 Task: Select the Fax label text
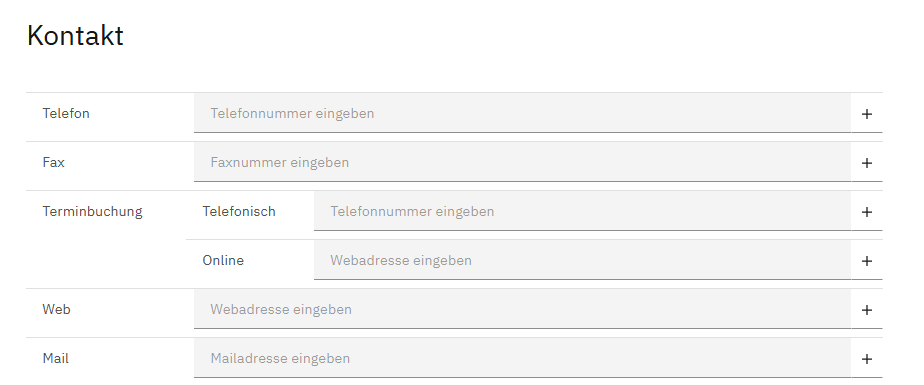point(54,162)
